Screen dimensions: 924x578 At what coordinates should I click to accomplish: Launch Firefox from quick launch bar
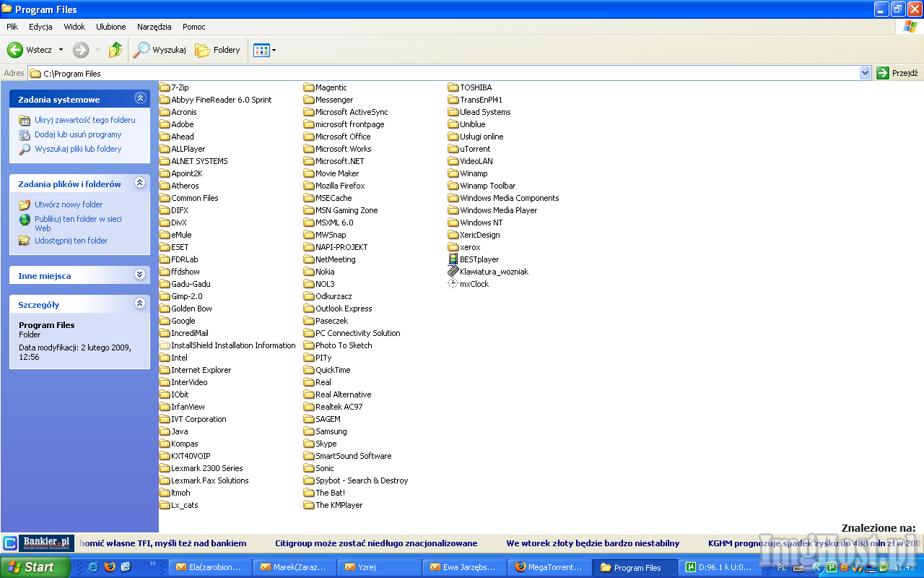(110, 567)
